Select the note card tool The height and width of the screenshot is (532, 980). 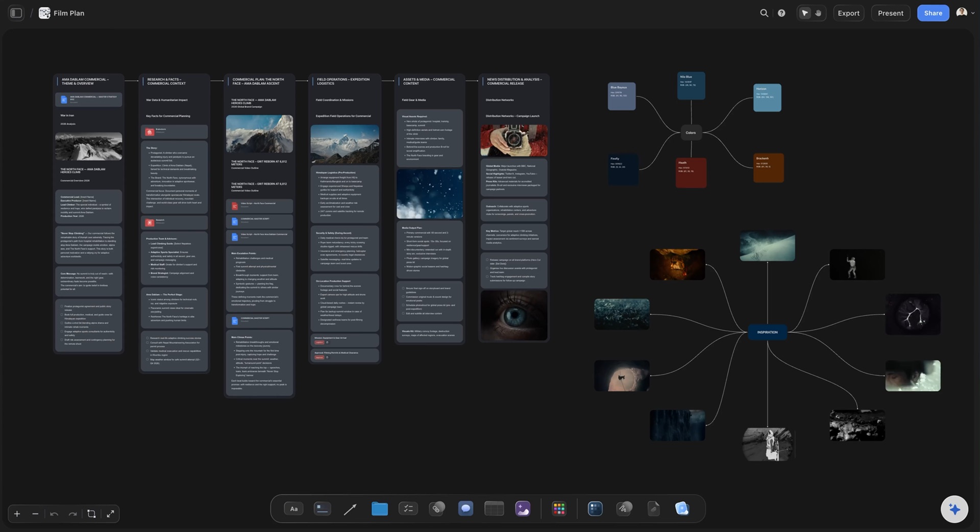click(x=322, y=509)
